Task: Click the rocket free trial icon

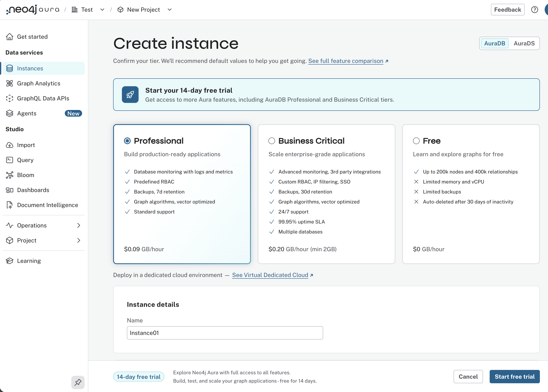Action: (x=130, y=95)
